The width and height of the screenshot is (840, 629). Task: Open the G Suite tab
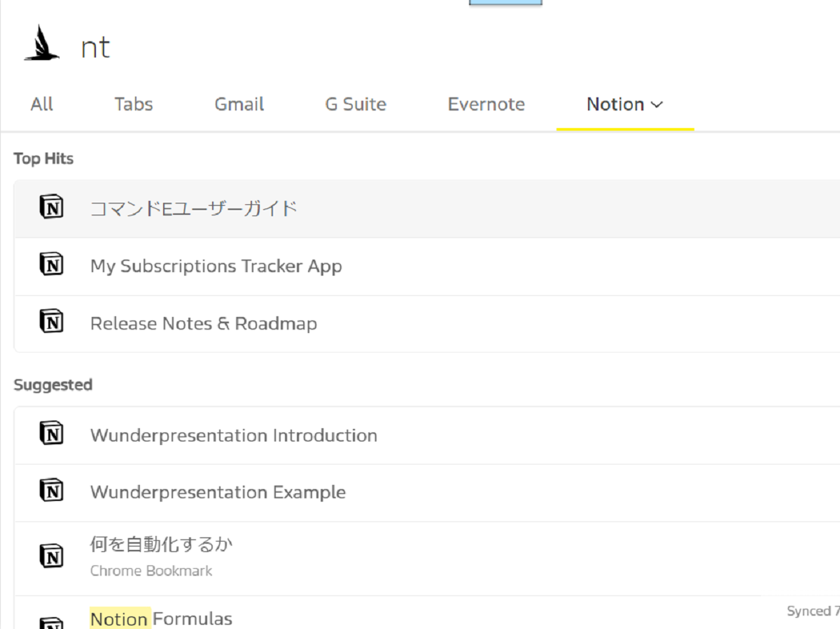[356, 104]
